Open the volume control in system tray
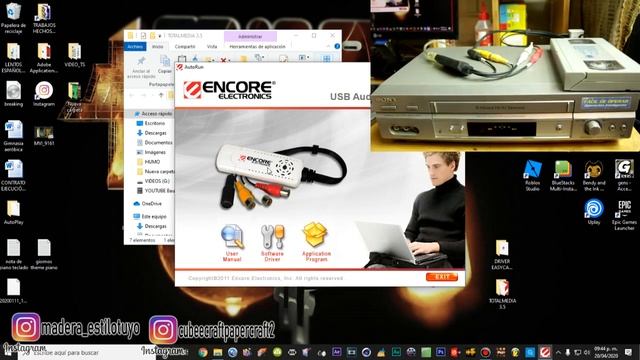The width and height of the screenshot is (640, 360). click(587, 352)
